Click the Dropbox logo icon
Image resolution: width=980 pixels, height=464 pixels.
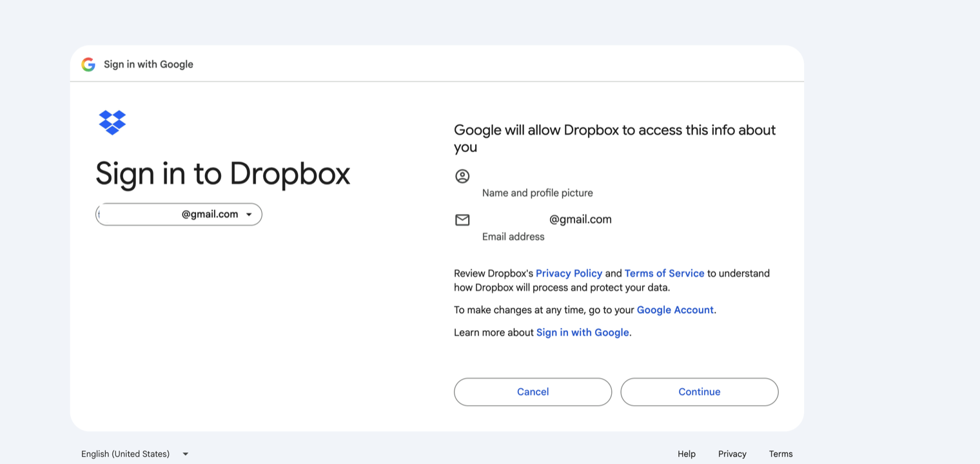(112, 122)
